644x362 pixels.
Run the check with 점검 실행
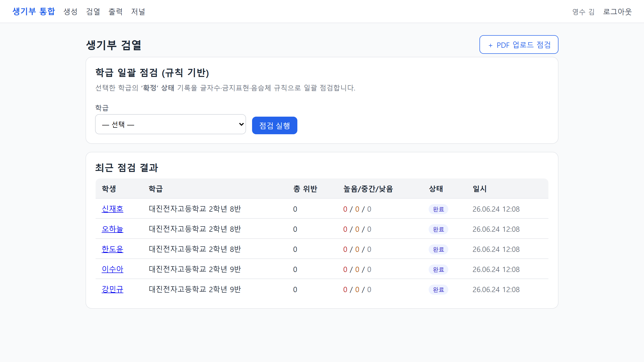(274, 125)
